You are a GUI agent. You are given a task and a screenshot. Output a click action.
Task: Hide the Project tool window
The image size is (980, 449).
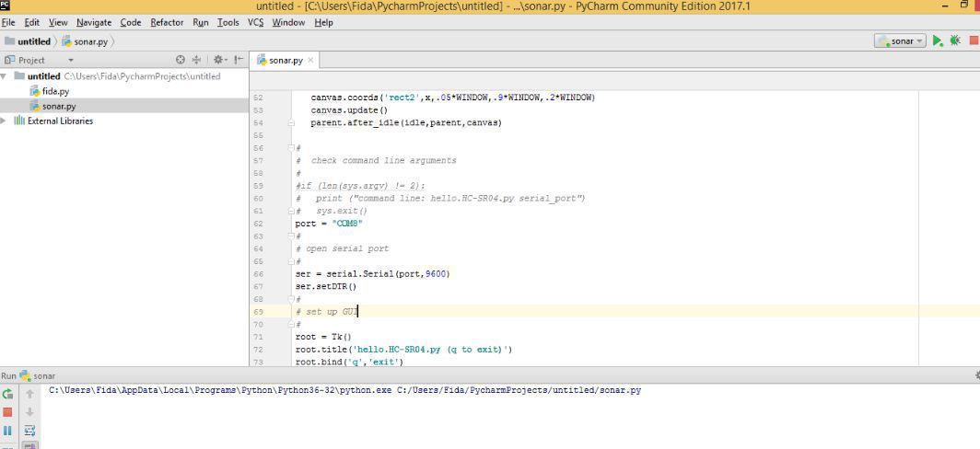pyautogui.click(x=239, y=60)
